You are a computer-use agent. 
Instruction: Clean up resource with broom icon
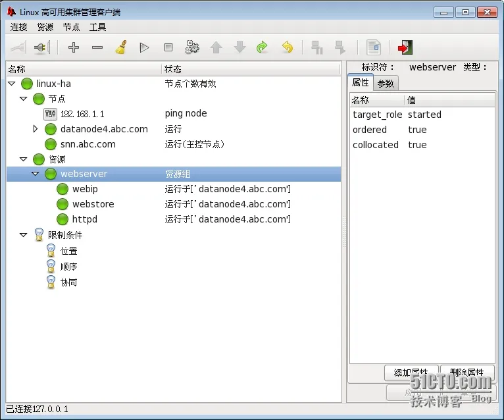121,47
